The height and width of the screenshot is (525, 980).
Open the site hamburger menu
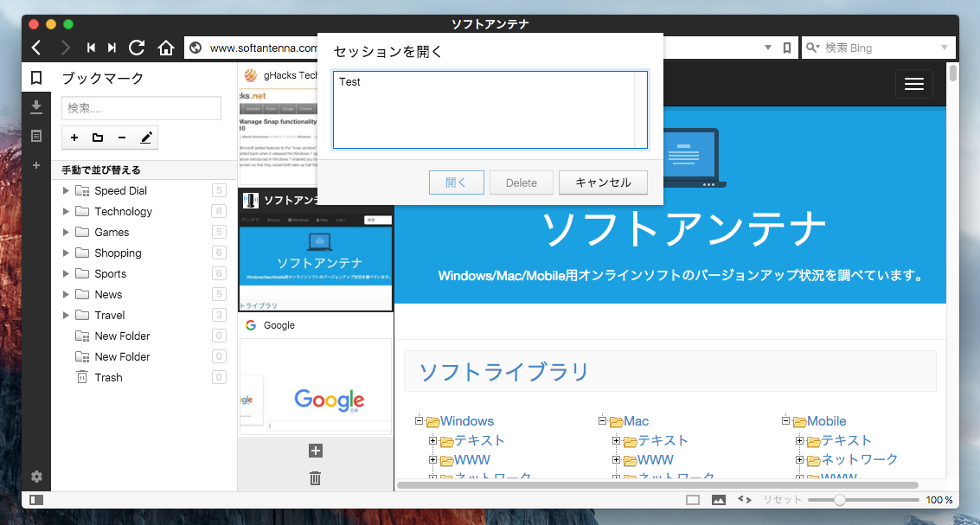[x=913, y=85]
